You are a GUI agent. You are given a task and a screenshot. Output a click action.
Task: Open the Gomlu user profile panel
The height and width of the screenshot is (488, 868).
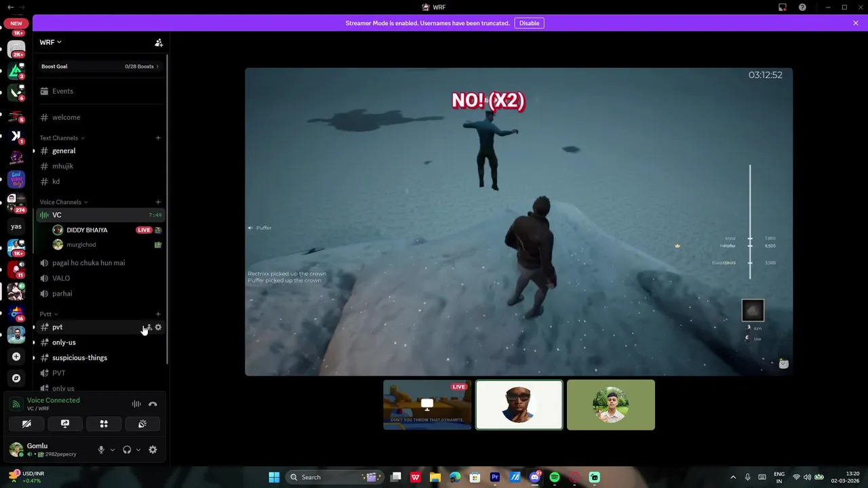[47, 449]
